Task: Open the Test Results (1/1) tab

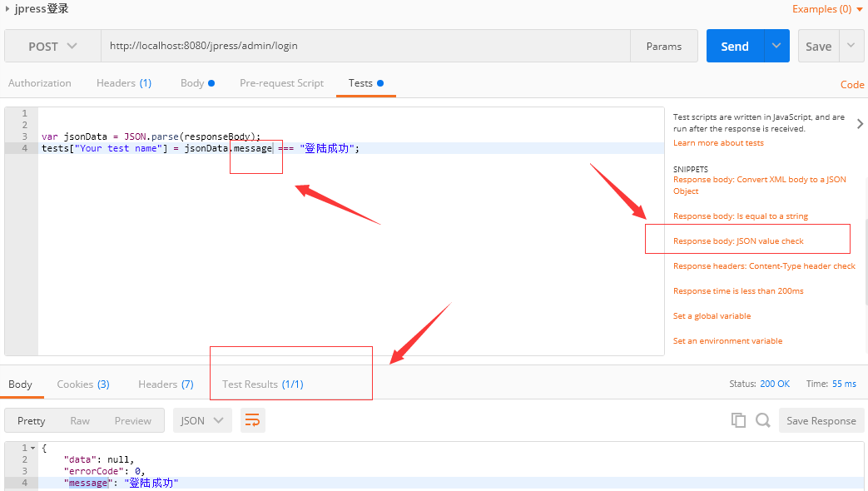Action: coord(263,384)
